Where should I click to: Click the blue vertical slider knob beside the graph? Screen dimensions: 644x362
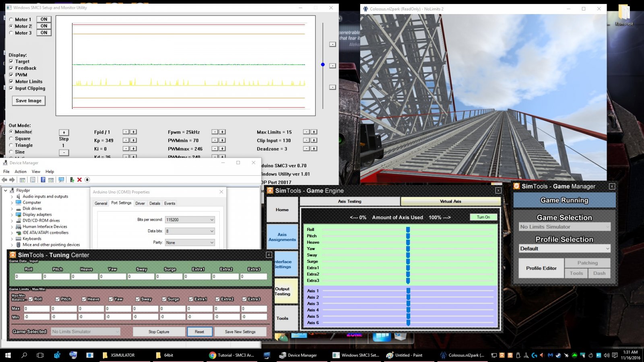323,64
